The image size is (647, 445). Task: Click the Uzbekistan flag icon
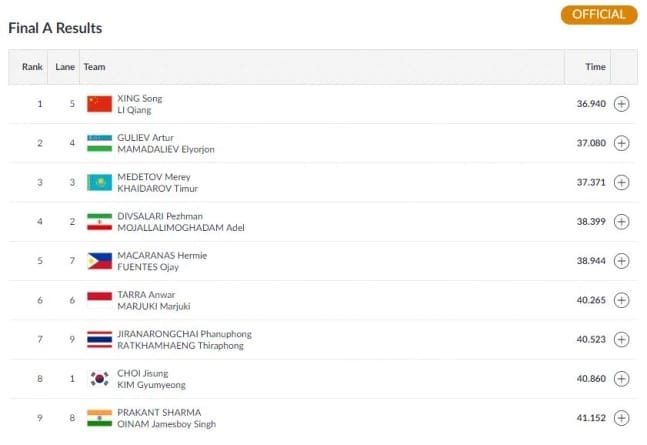(99, 143)
